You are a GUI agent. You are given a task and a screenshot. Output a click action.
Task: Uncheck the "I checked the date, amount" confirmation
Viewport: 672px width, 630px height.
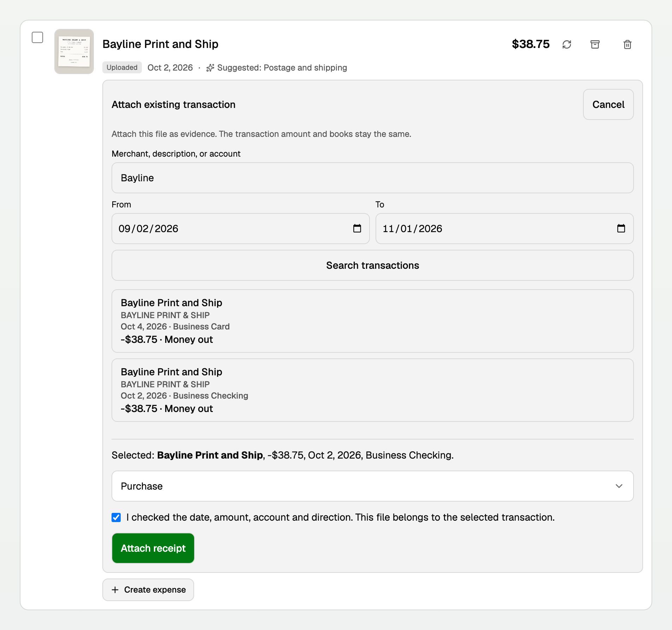pyautogui.click(x=116, y=517)
